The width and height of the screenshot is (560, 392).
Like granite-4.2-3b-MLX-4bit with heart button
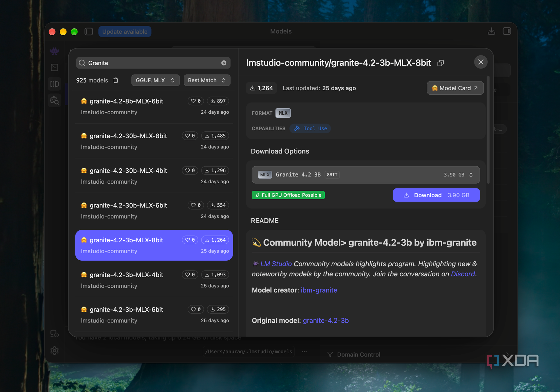point(190,275)
